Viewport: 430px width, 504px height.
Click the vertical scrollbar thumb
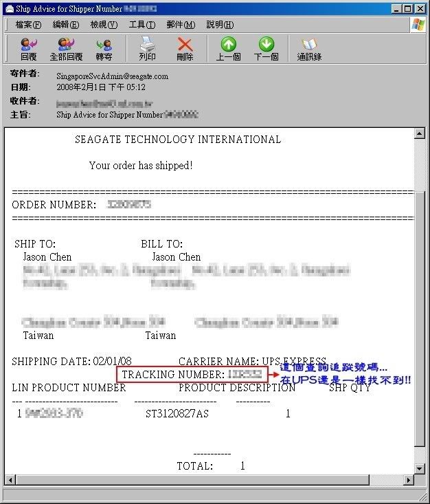coord(420,318)
